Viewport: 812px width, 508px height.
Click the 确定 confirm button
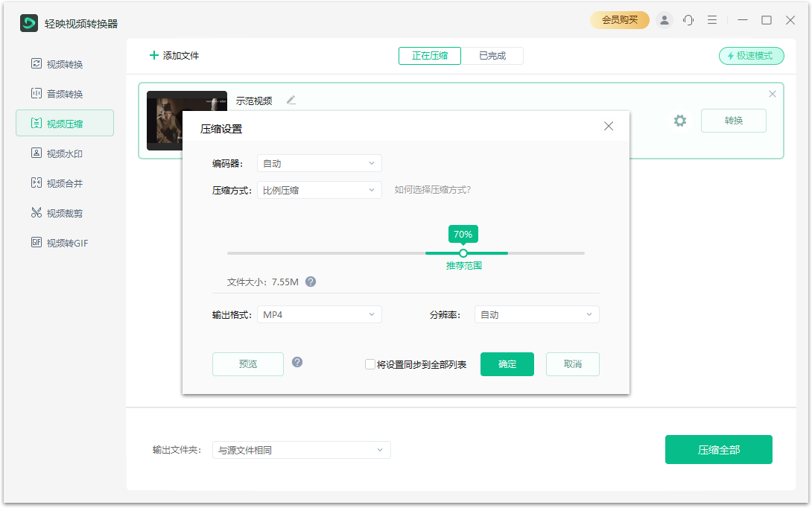pos(507,364)
